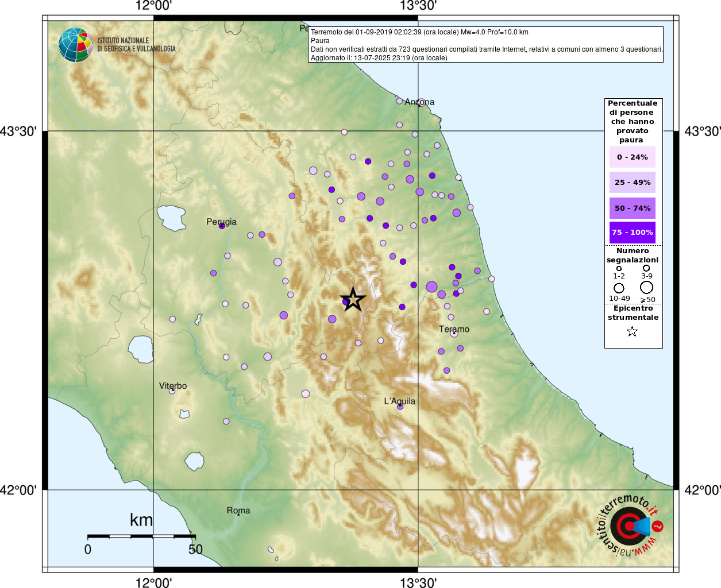Click the epicenter star symbol in legend

click(632, 331)
